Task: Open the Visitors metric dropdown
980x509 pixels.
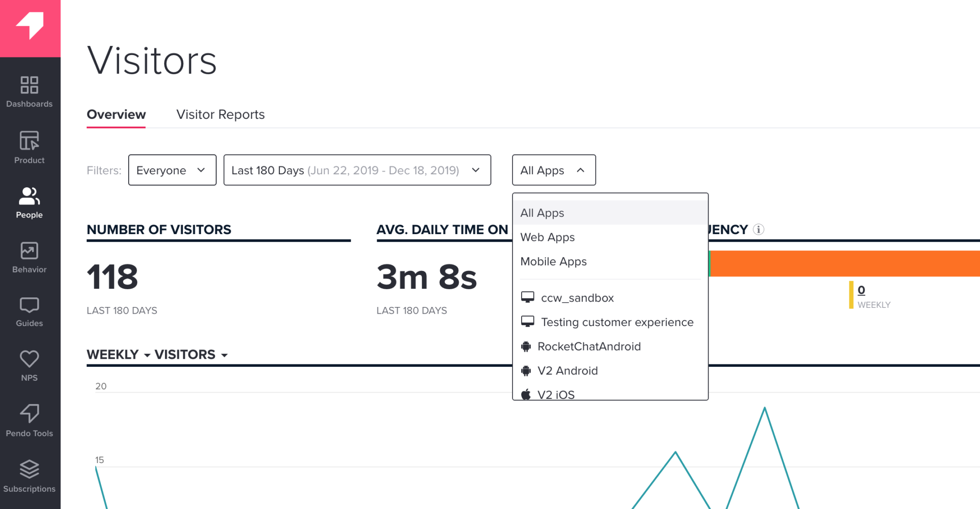Action: [190, 354]
